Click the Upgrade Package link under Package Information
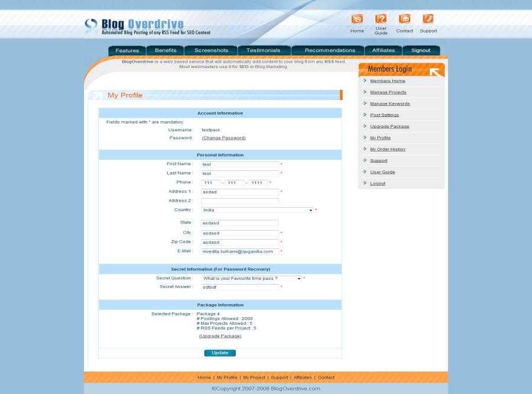 tap(220, 336)
